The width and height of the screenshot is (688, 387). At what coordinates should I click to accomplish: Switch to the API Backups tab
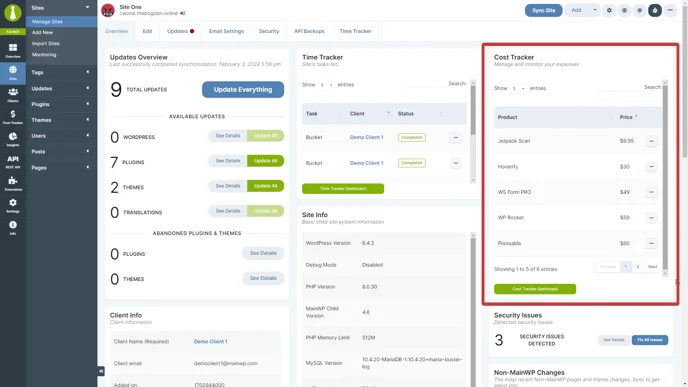309,31
